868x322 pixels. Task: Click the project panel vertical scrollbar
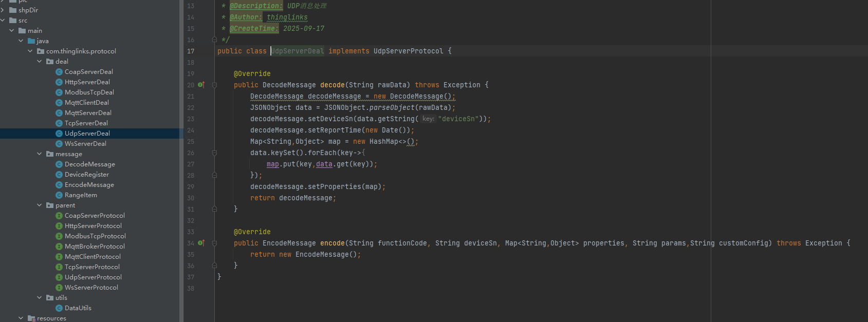pos(181,154)
